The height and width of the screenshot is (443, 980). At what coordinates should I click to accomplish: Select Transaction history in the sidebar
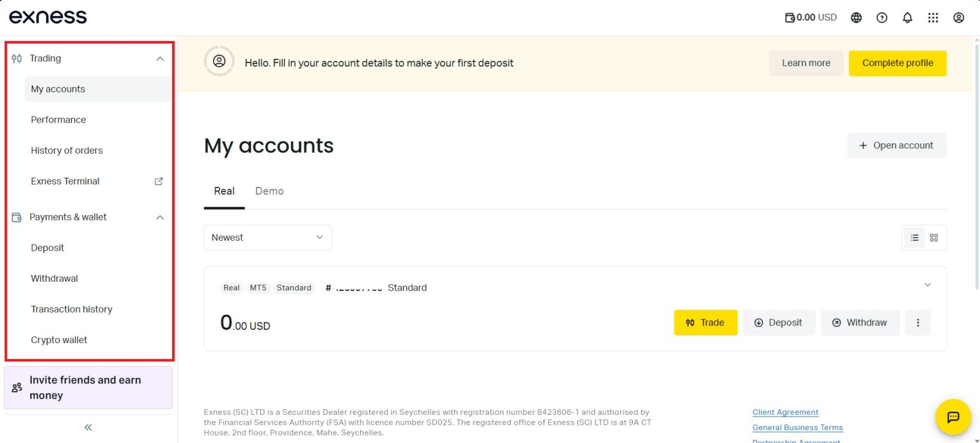pos(71,309)
